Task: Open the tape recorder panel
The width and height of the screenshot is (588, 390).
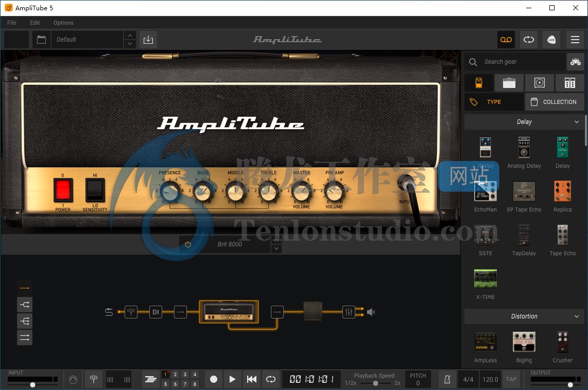Action: tap(506, 39)
